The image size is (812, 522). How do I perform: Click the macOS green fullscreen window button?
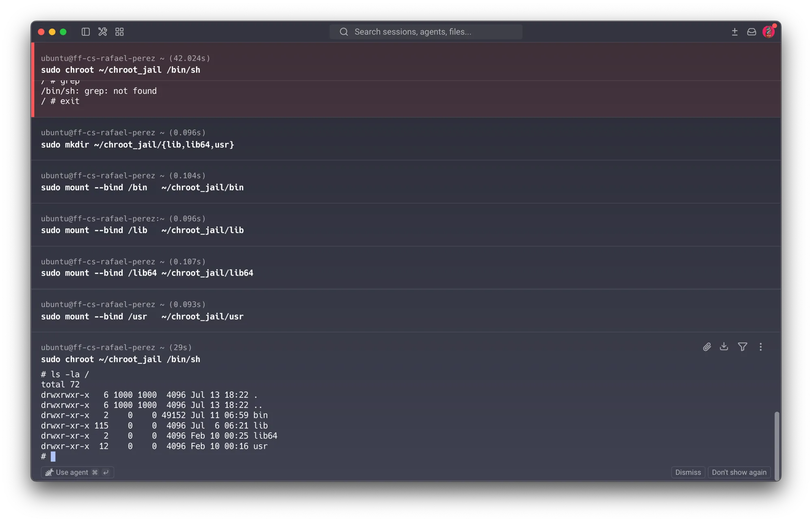(x=63, y=32)
